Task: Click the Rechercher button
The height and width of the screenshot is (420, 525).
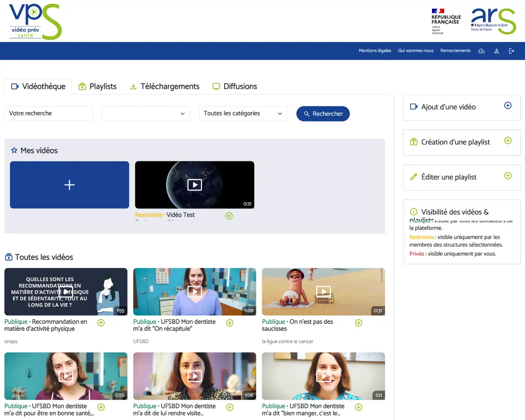Action: click(323, 114)
